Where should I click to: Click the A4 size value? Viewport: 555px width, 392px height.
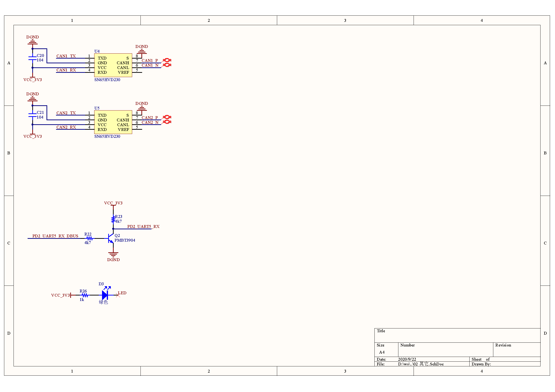(382, 352)
